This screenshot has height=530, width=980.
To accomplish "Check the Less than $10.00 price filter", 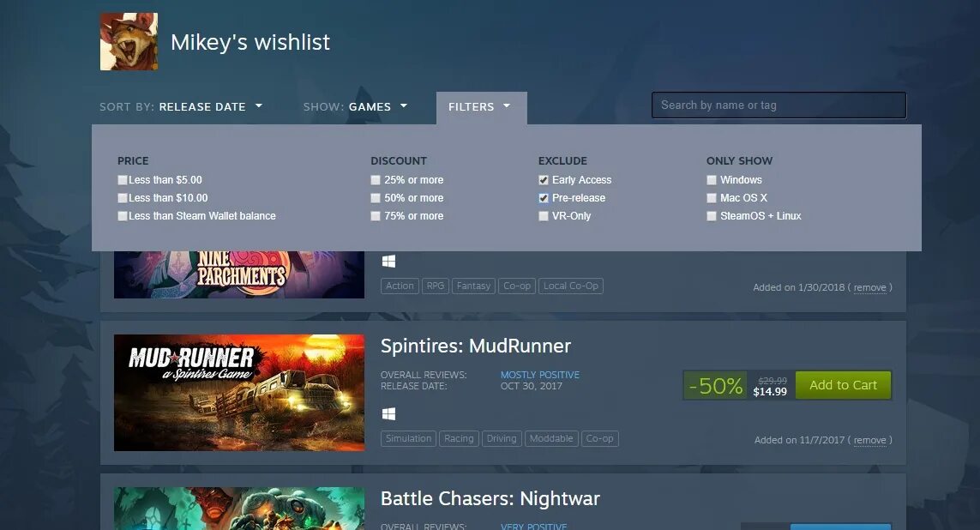I will click(123, 198).
